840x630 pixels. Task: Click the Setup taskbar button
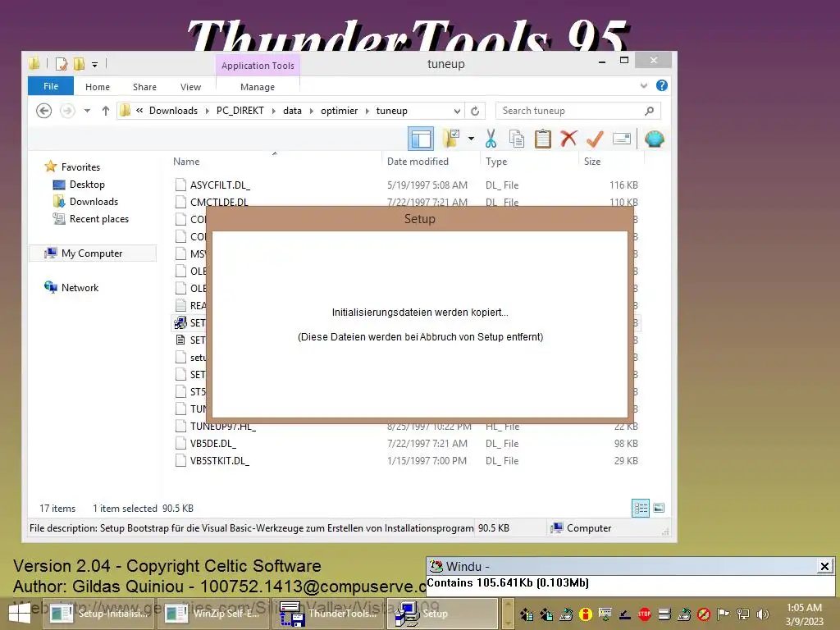(442, 614)
